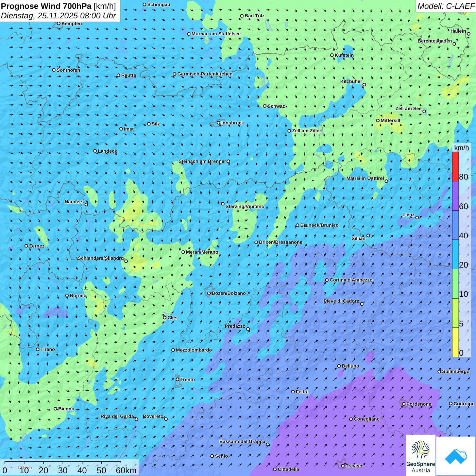The width and height of the screenshot is (476, 476).
Task: Click the 'Mittersill' label
Action: (390, 120)
